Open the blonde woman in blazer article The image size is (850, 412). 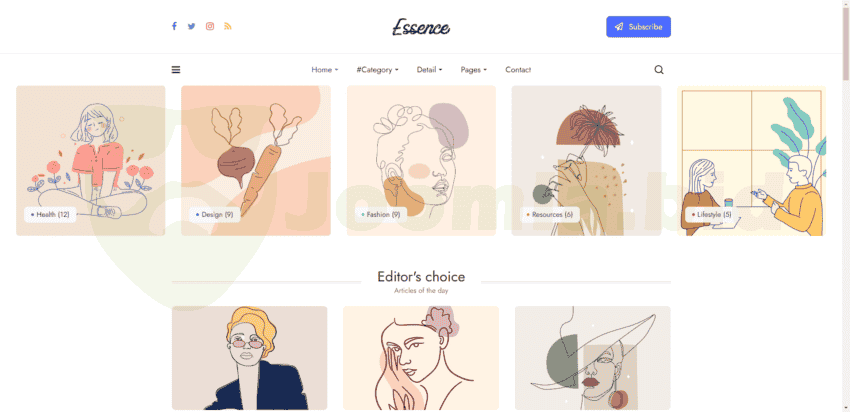249,358
